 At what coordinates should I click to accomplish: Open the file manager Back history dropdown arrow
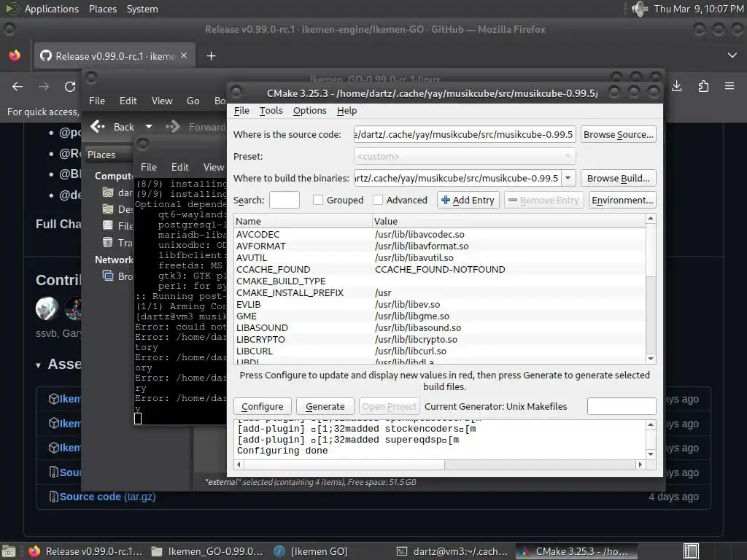[149, 127]
